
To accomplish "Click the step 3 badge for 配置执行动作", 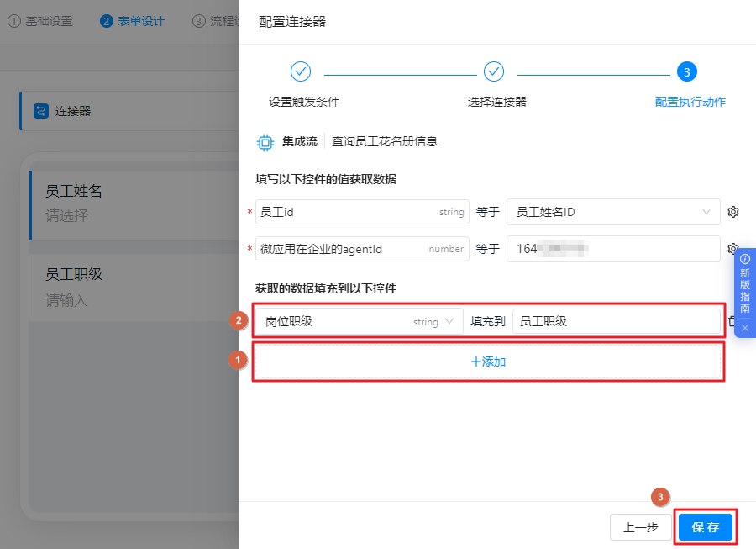I will click(687, 71).
